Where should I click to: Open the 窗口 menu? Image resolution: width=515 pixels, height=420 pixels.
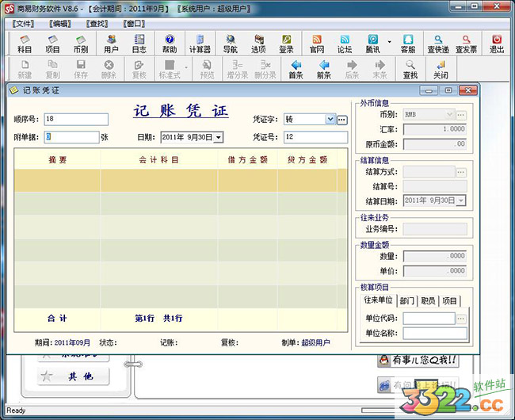[134, 24]
